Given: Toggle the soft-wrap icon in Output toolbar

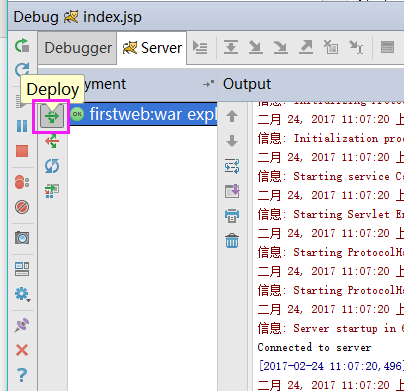Looking at the screenshot, I should pyautogui.click(x=232, y=166).
